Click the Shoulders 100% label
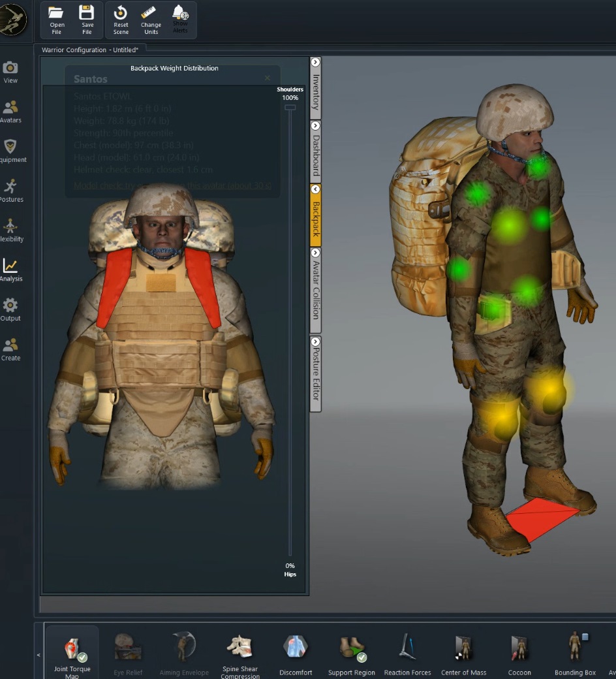Viewport: 616px width, 679px height. tap(290, 93)
